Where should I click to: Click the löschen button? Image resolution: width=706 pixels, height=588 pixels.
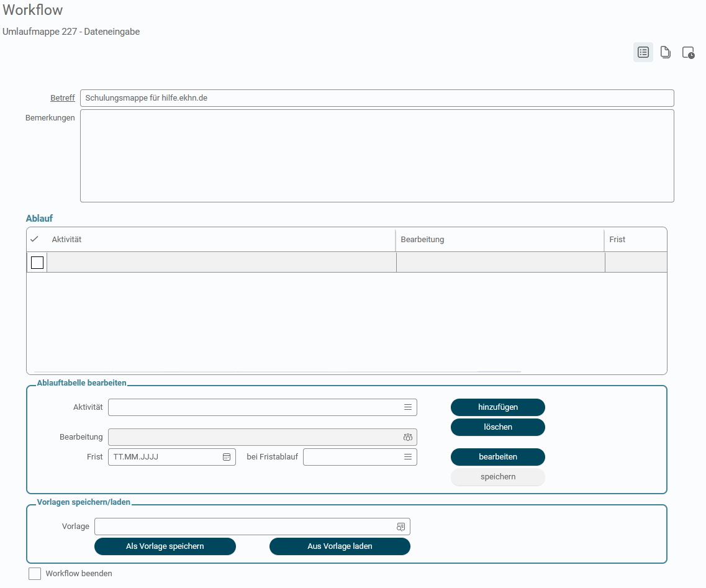(498, 427)
